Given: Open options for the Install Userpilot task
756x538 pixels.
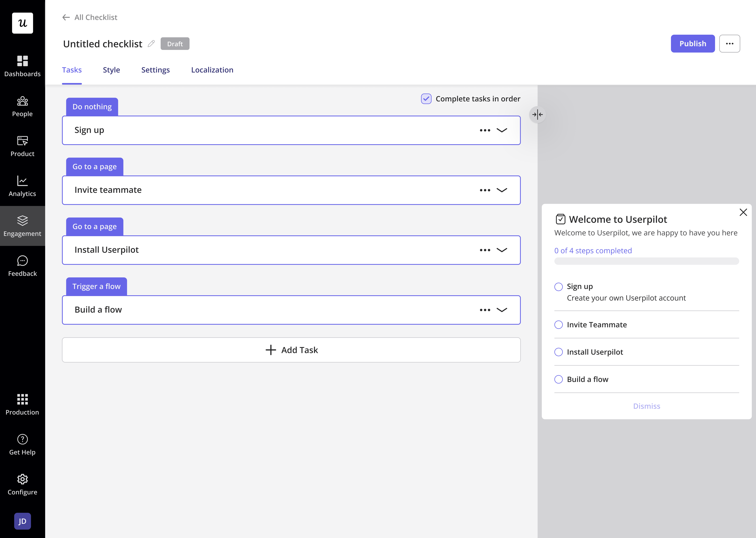Looking at the screenshot, I should tap(485, 250).
